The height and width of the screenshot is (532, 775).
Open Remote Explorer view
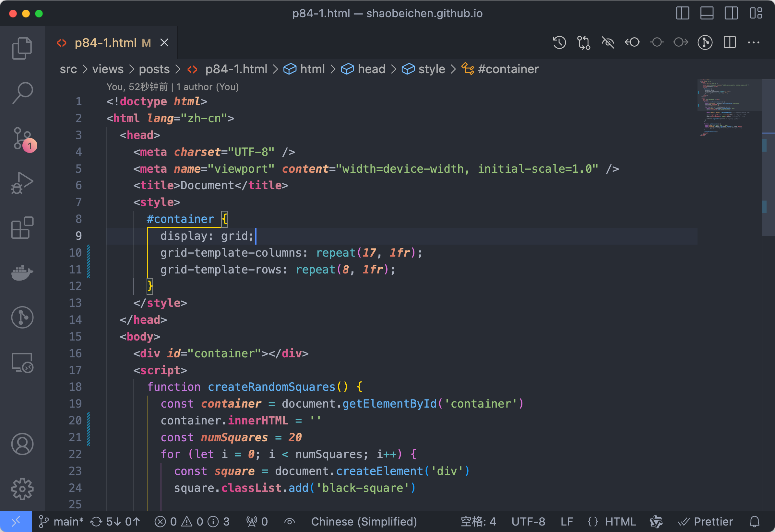(22, 363)
